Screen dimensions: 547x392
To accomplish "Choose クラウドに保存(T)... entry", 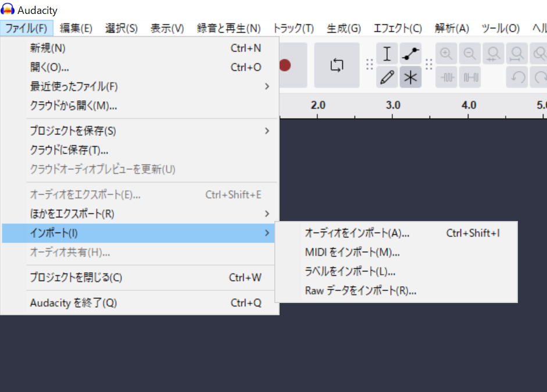I will point(139,150).
